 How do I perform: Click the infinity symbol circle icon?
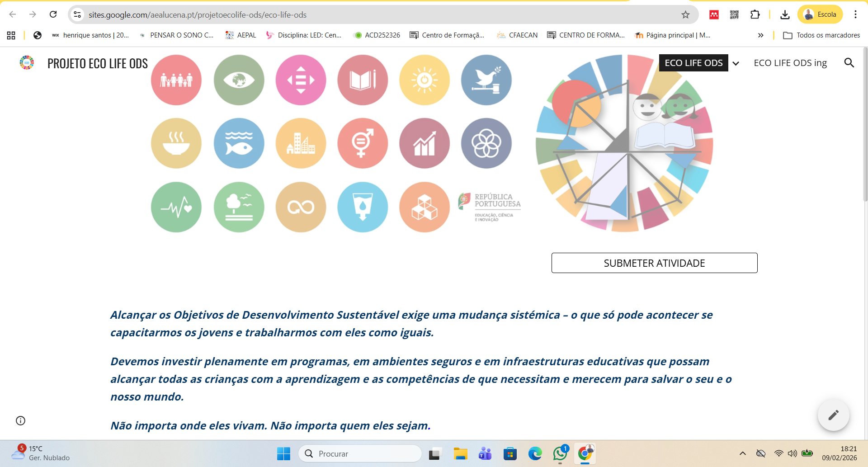[x=301, y=207]
